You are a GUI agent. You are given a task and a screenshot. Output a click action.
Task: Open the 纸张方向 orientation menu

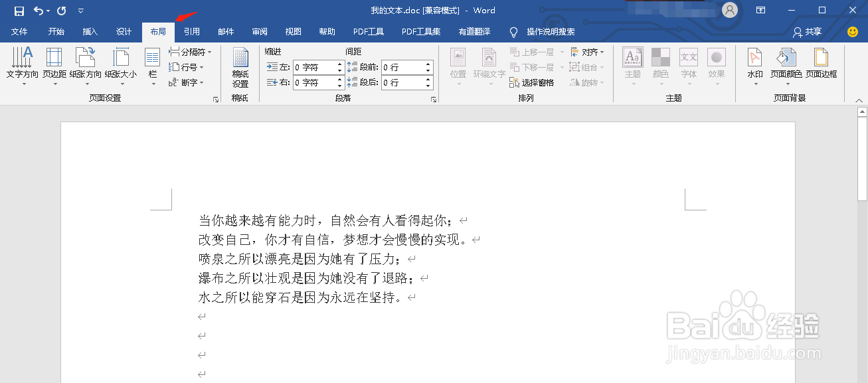[86, 66]
